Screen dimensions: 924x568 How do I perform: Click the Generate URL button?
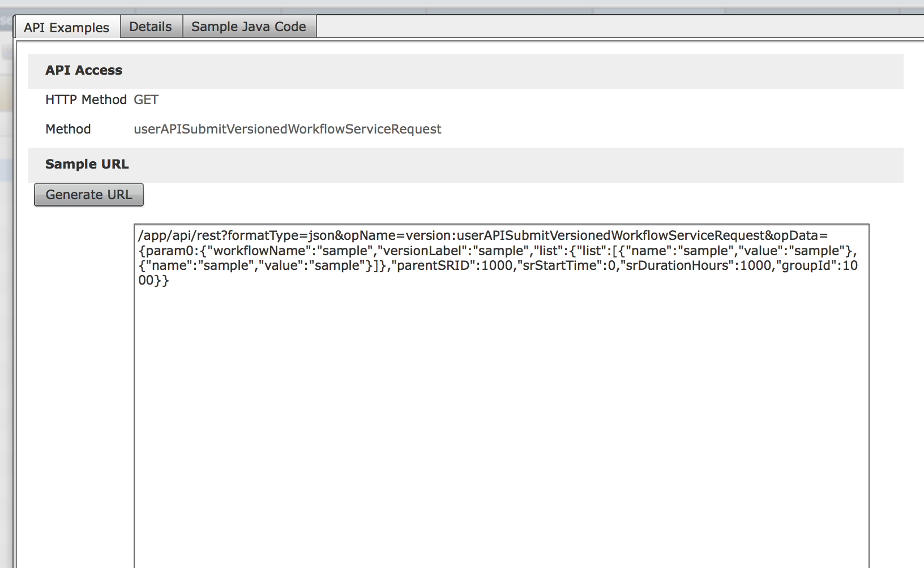point(89,195)
